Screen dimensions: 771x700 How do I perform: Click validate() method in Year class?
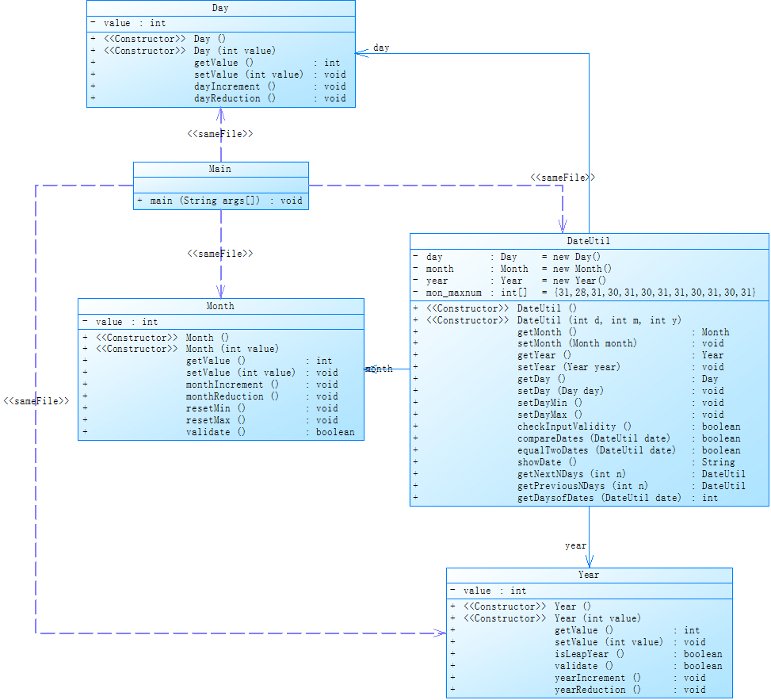coord(586,666)
